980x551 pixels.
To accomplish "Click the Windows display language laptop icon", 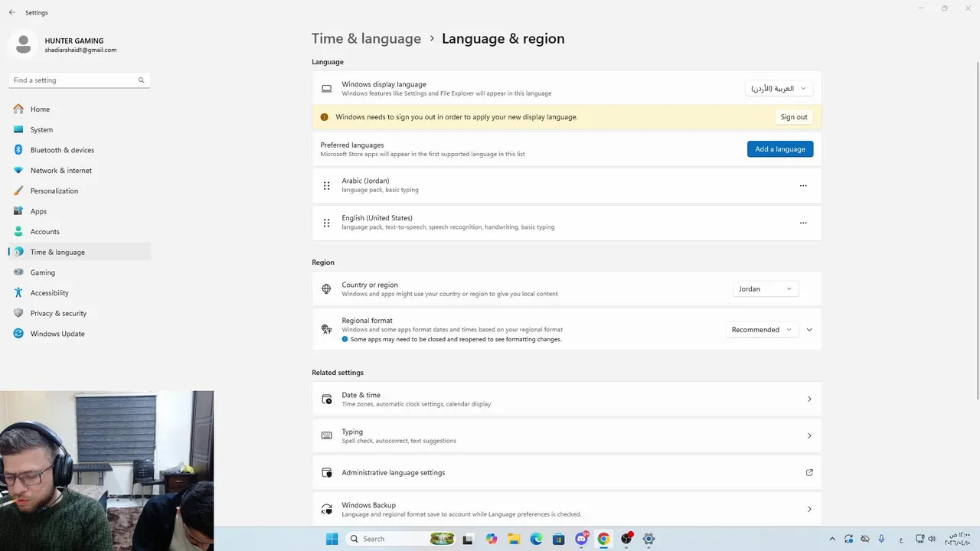I will tap(326, 89).
